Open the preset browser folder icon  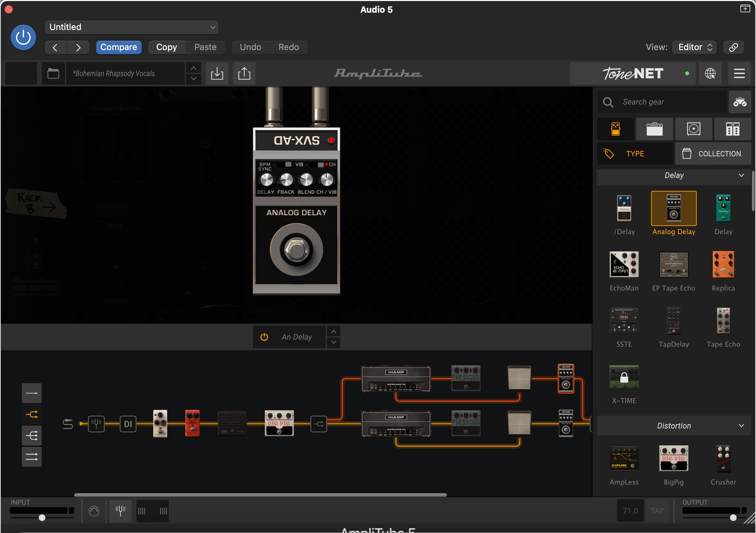(x=53, y=73)
